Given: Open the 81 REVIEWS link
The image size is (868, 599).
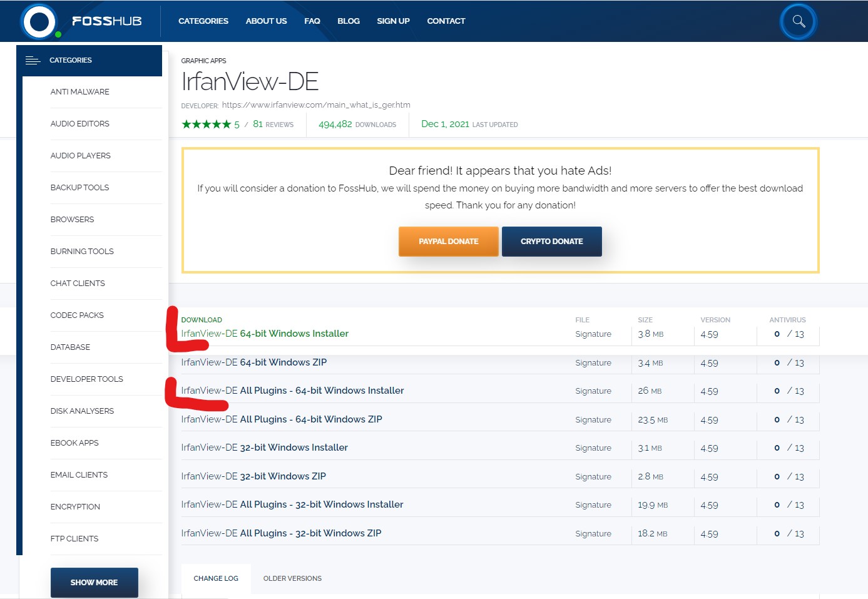Looking at the screenshot, I should click(273, 124).
